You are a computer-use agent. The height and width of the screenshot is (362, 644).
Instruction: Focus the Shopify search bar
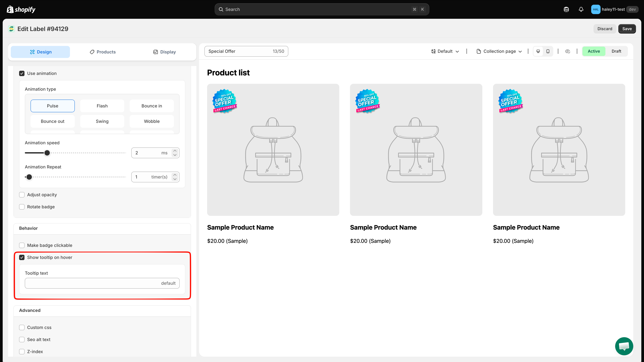click(x=322, y=9)
